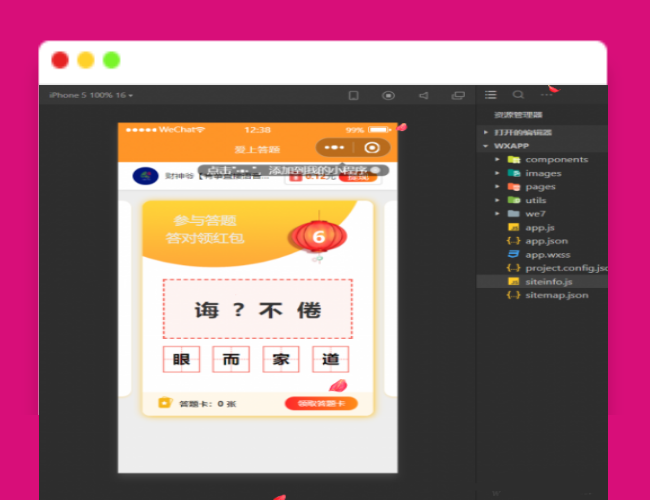Image resolution: width=650 pixels, height=500 pixels.
Task: Open project.config.json file
Action: pyautogui.click(x=566, y=268)
